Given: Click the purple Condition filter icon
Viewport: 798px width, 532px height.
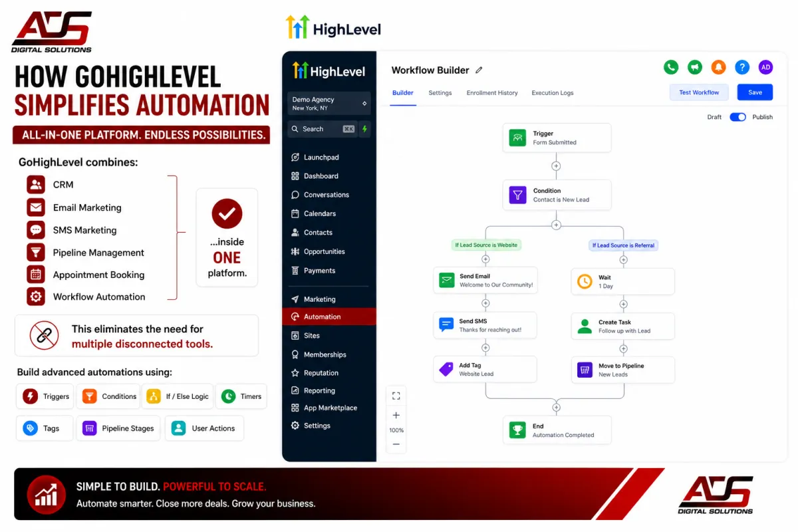Looking at the screenshot, I should 517,195.
